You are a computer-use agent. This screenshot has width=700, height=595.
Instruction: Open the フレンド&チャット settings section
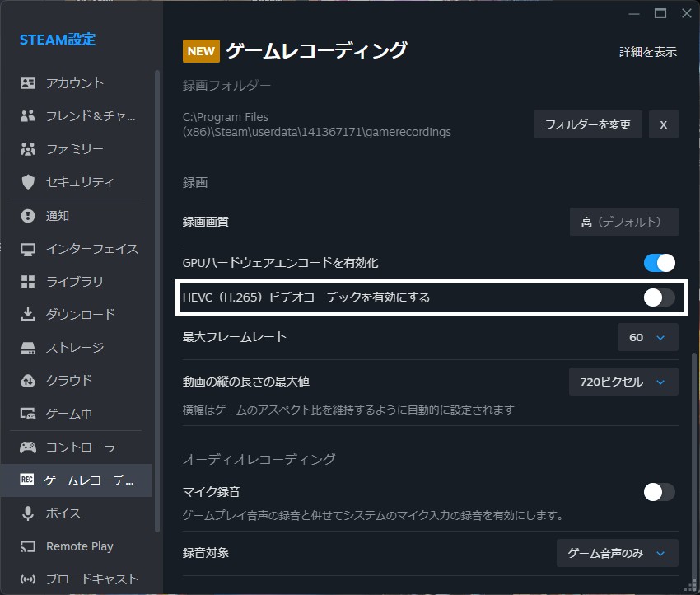pyautogui.click(x=76, y=116)
